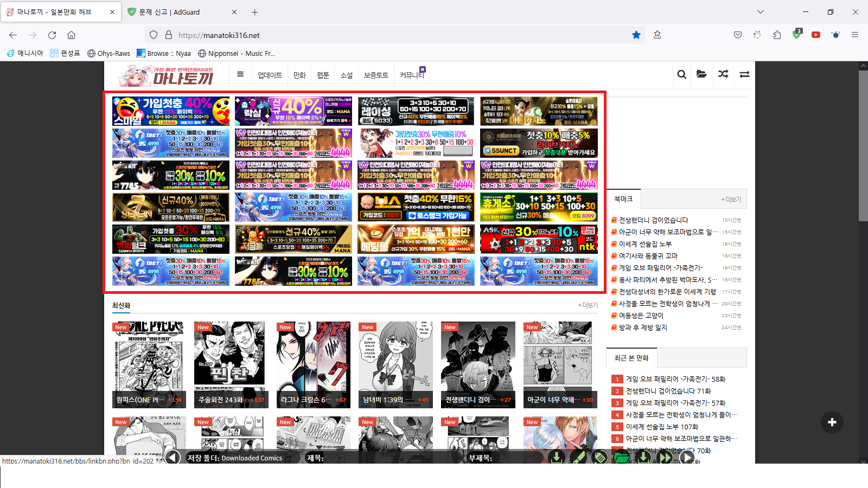Expand +더보기 next to 북마크 heading

[731, 200]
